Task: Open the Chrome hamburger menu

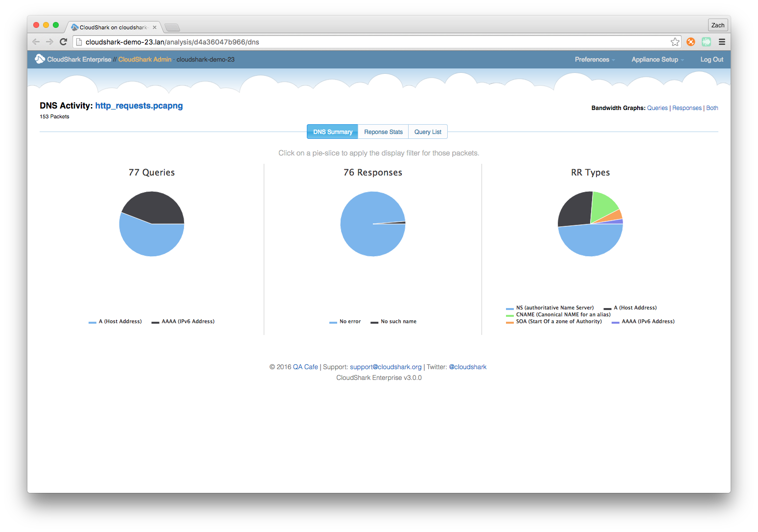Action: pyautogui.click(x=722, y=42)
